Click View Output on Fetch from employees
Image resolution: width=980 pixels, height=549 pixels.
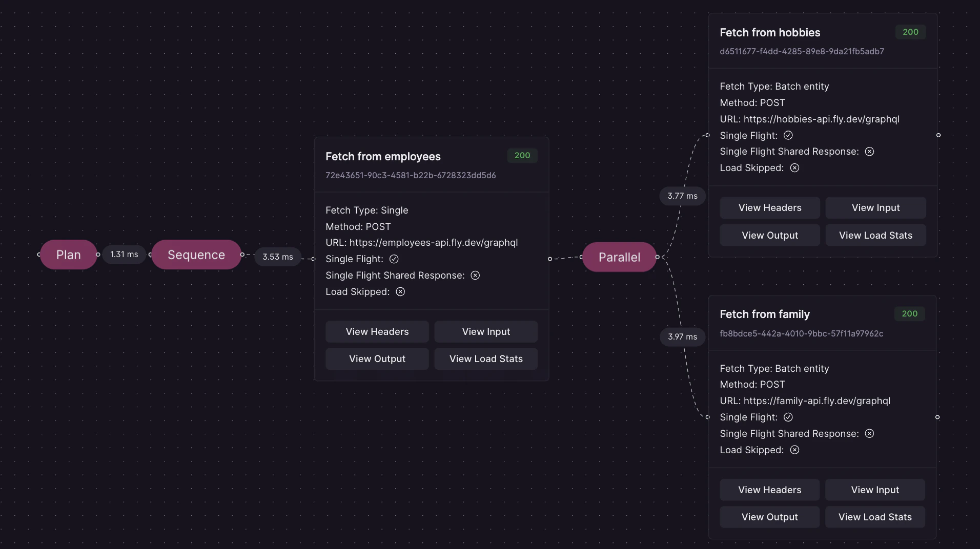click(377, 358)
